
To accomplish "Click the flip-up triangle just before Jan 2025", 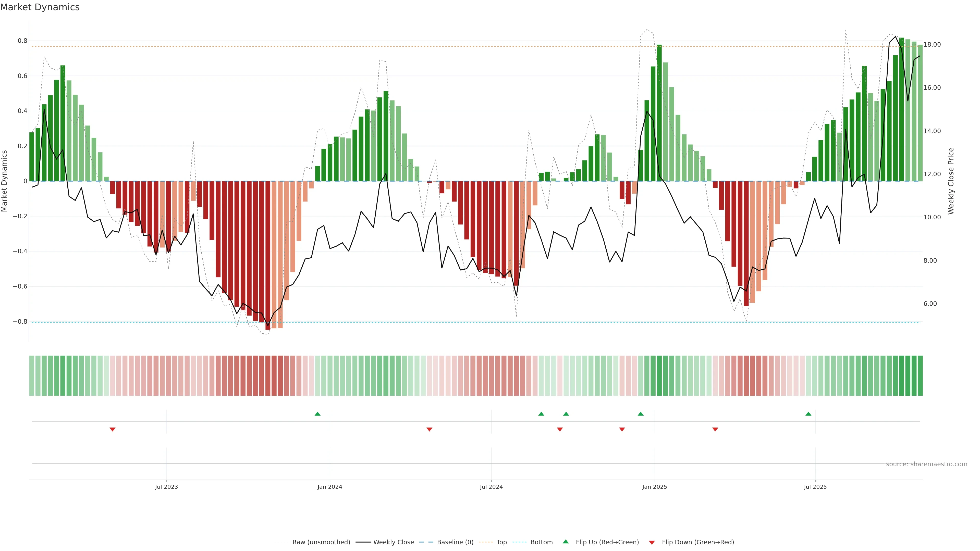I will (x=641, y=414).
